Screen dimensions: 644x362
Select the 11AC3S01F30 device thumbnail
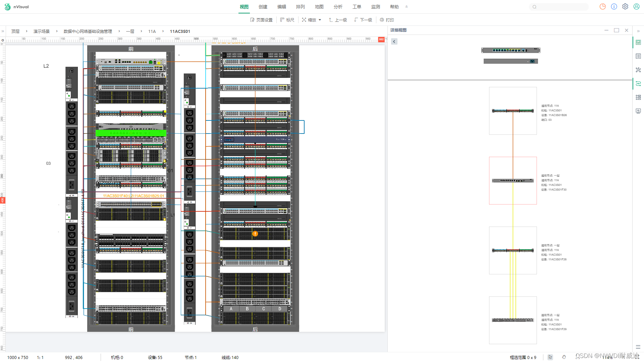(513, 180)
